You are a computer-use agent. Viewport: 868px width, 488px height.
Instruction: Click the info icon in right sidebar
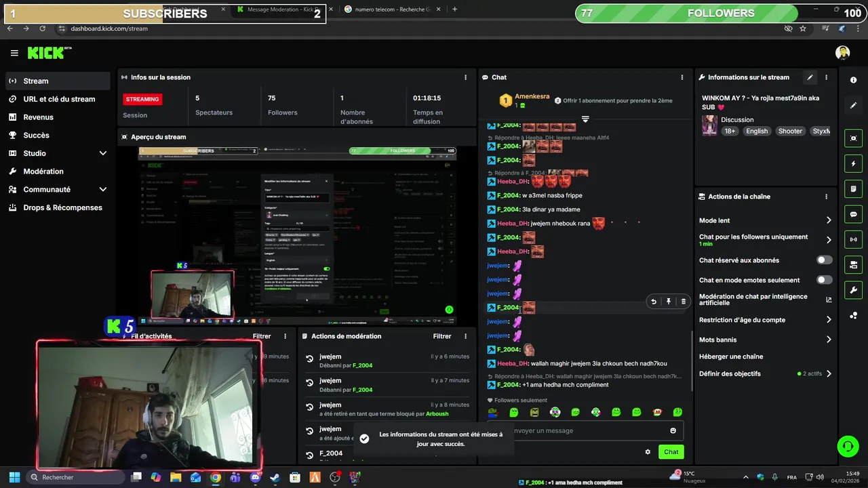tap(854, 80)
